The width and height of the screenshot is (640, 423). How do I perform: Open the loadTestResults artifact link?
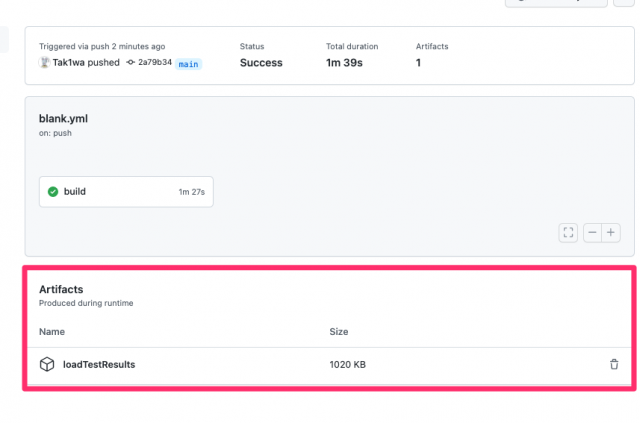(99, 364)
